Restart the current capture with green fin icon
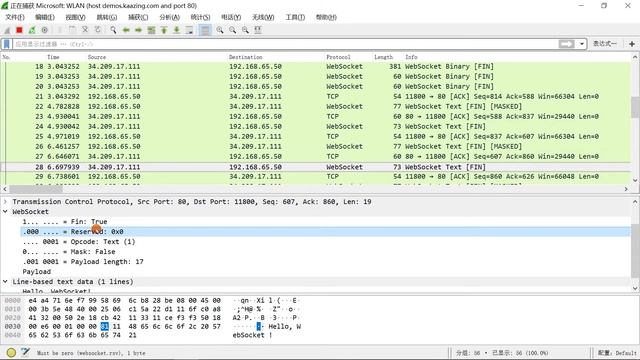This screenshot has height=360, width=640. tap(32, 30)
